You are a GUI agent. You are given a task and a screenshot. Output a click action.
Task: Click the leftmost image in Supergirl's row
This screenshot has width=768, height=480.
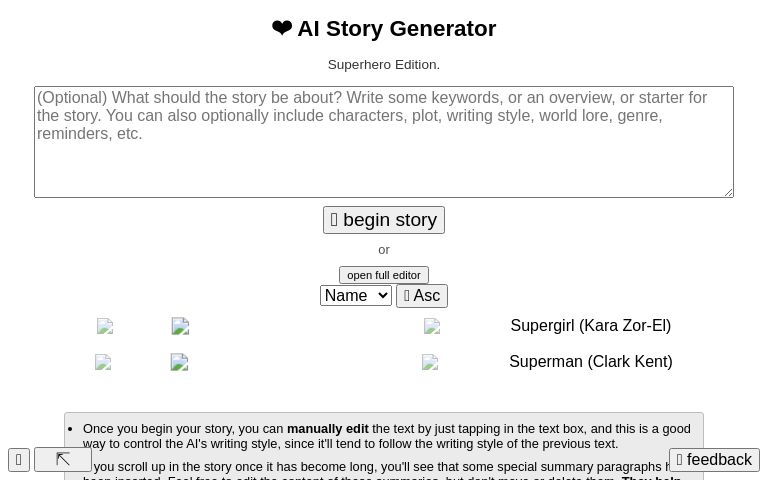pos(105,327)
